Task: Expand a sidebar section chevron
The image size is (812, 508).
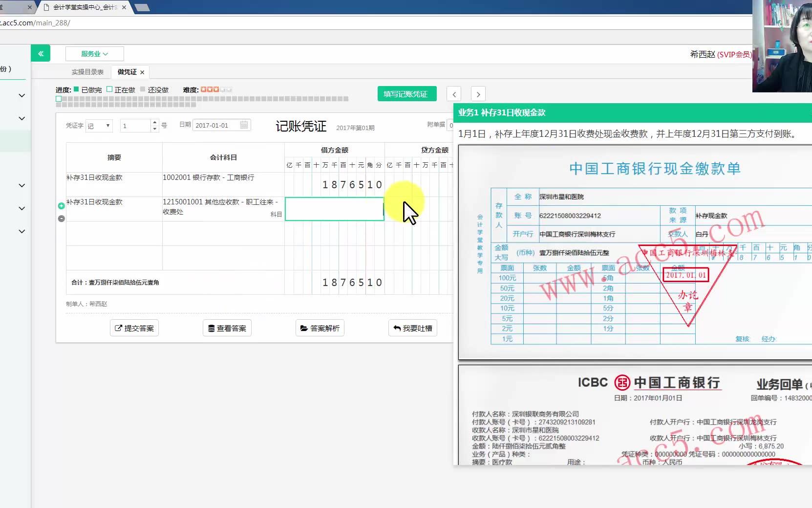Action: (21, 96)
